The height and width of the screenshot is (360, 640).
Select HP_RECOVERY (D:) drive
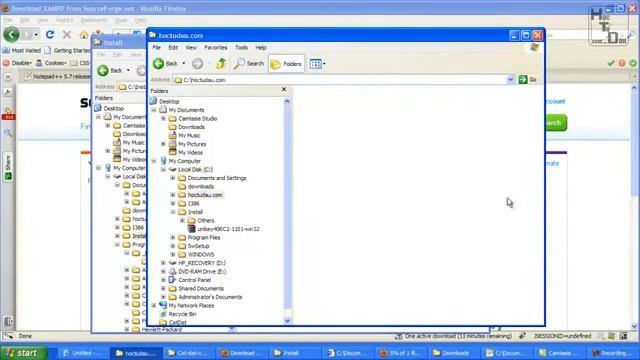pyautogui.click(x=202, y=263)
